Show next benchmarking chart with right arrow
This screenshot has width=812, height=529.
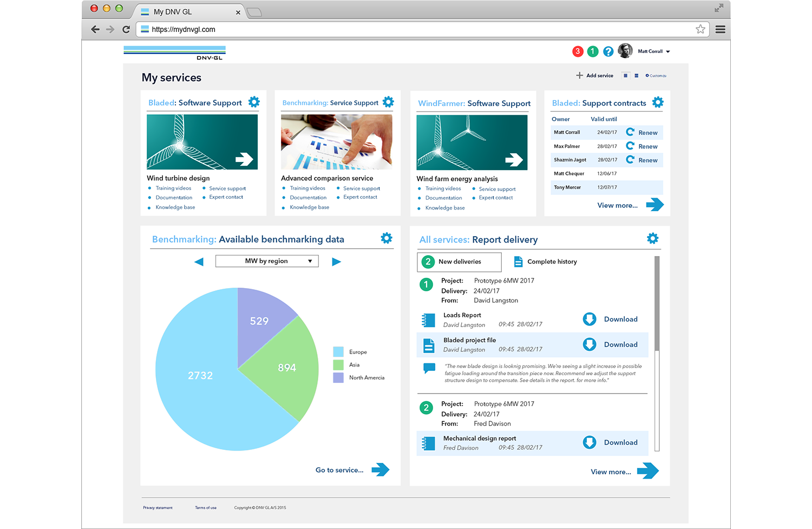(336, 262)
